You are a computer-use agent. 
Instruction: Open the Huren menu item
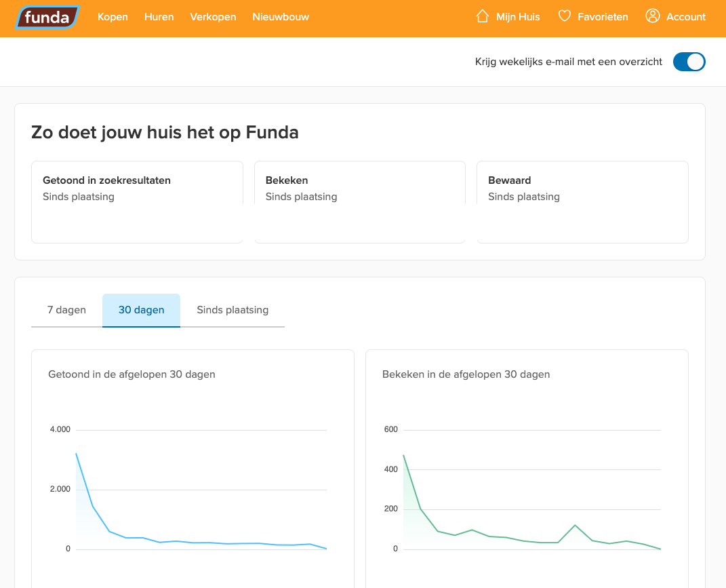click(x=159, y=17)
